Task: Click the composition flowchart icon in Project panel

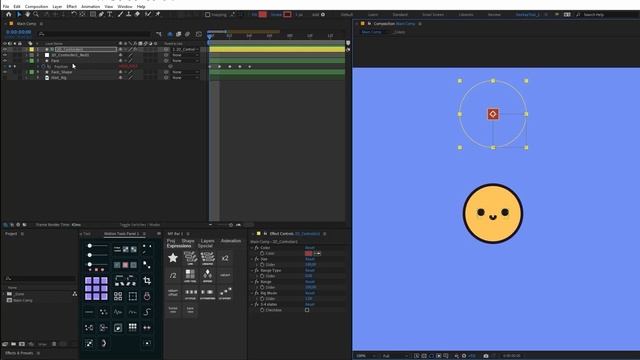Action: [x=75, y=294]
